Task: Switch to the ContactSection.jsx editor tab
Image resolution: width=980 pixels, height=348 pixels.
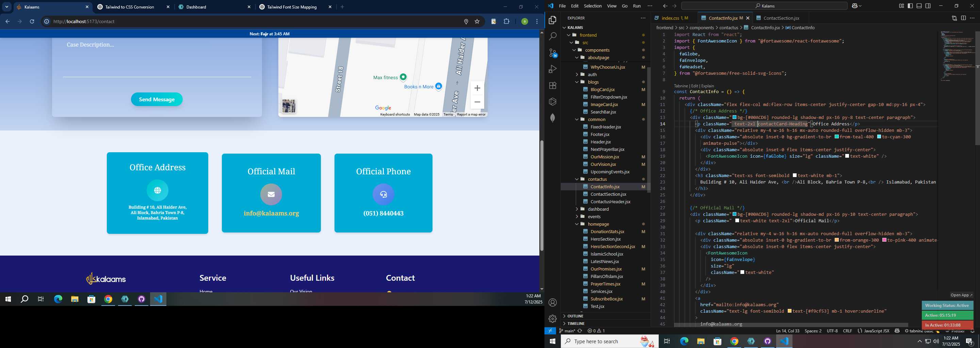Action: click(x=781, y=18)
